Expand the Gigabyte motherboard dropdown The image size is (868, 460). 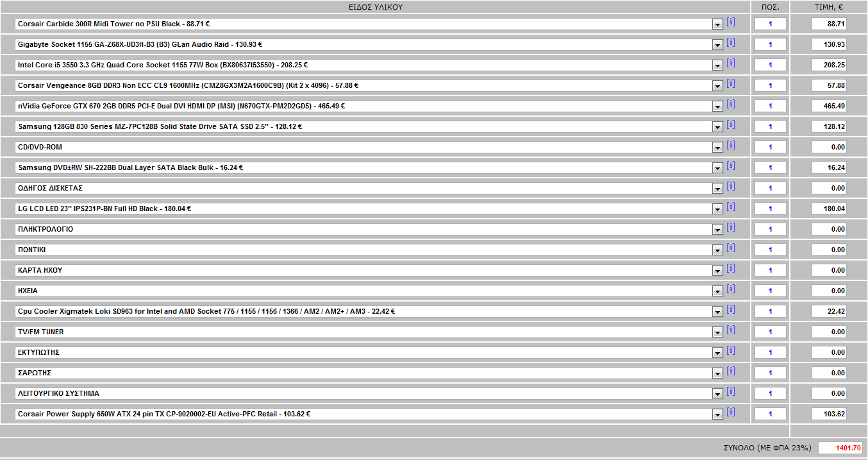(x=717, y=45)
